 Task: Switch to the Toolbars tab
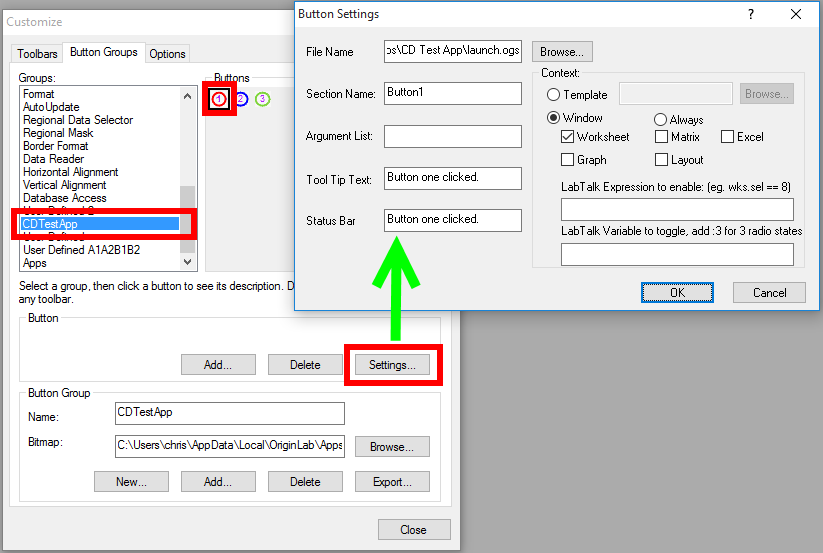click(38, 54)
